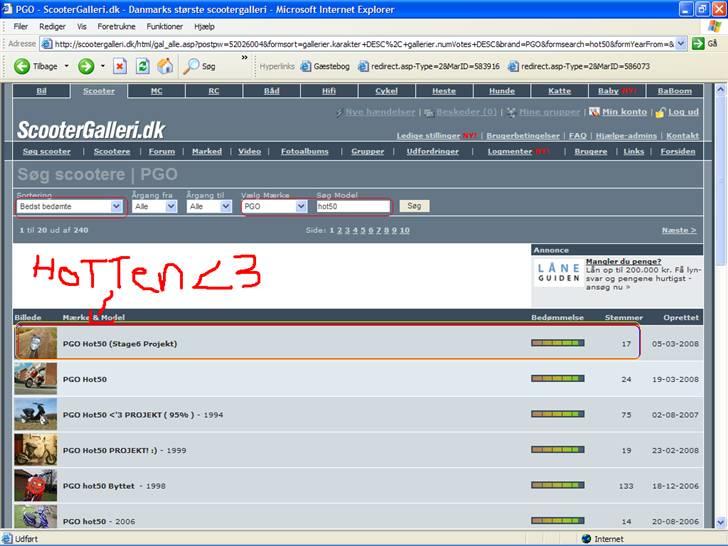Screen dimensions: 728x546
Task: Go to the Næste next page link
Action: (x=678, y=230)
